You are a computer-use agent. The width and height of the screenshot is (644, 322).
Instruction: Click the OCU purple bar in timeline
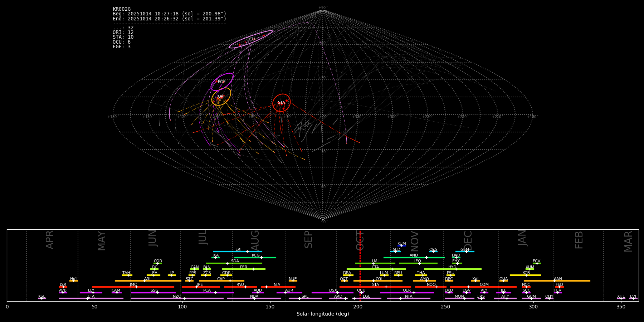tap(361, 293)
